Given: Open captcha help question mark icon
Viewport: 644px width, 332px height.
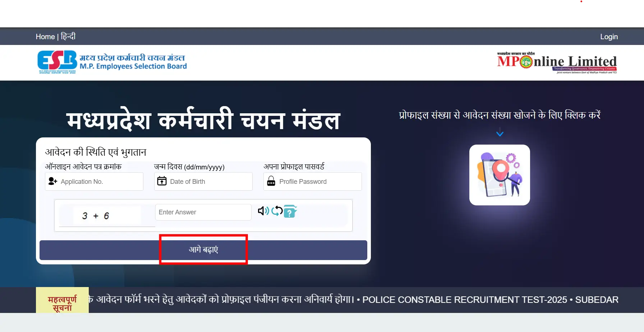Looking at the screenshot, I should [x=290, y=211].
